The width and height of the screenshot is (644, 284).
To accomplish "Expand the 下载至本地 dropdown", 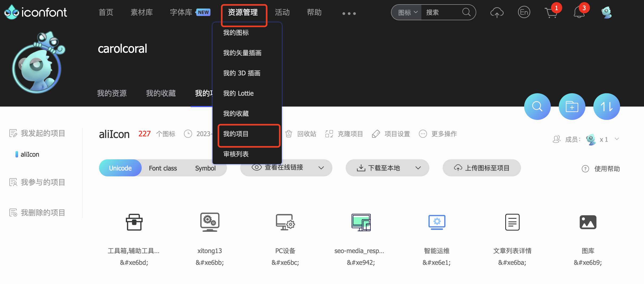I will coord(418,168).
